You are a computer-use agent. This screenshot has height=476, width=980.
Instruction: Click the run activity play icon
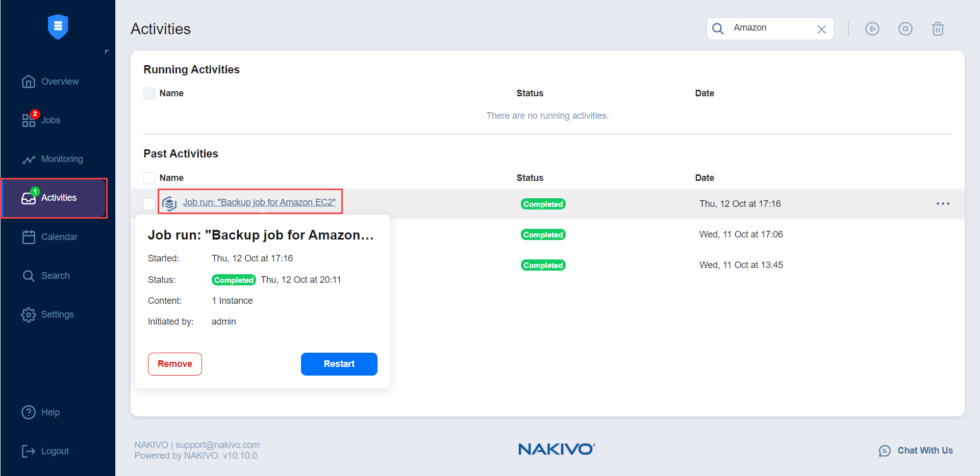[872, 29]
